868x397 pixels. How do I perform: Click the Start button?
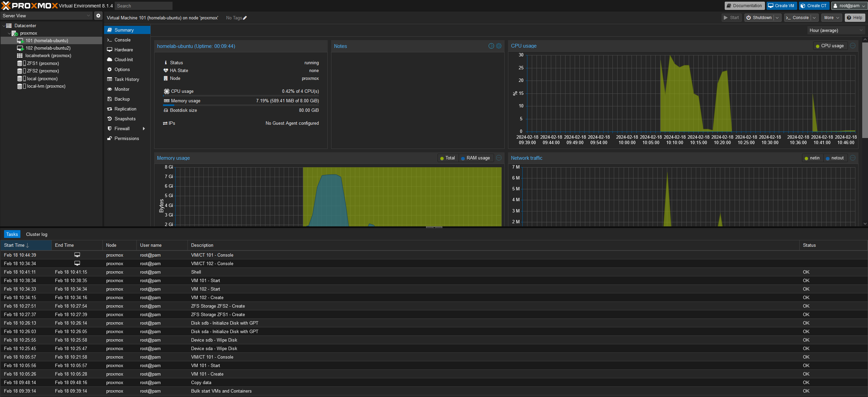[x=732, y=18]
